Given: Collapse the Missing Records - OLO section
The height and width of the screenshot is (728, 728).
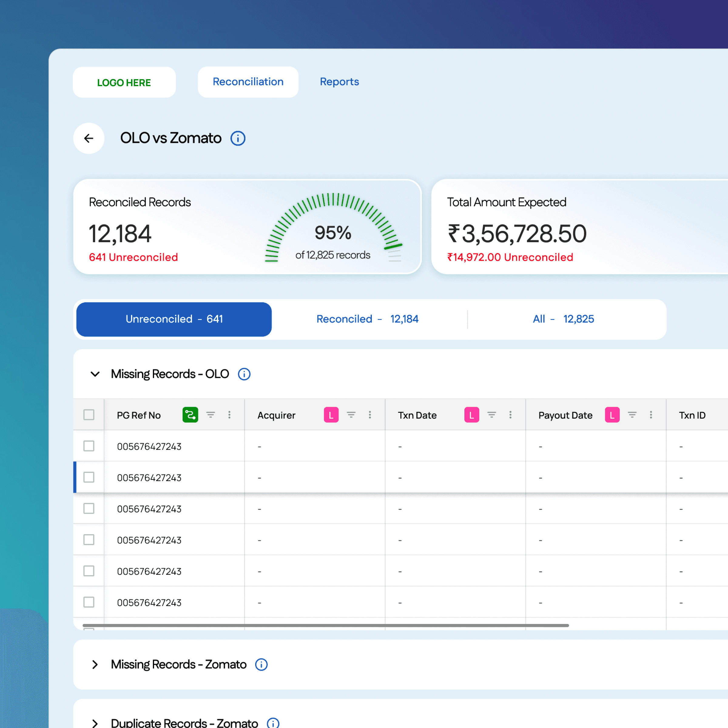Looking at the screenshot, I should point(95,374).
